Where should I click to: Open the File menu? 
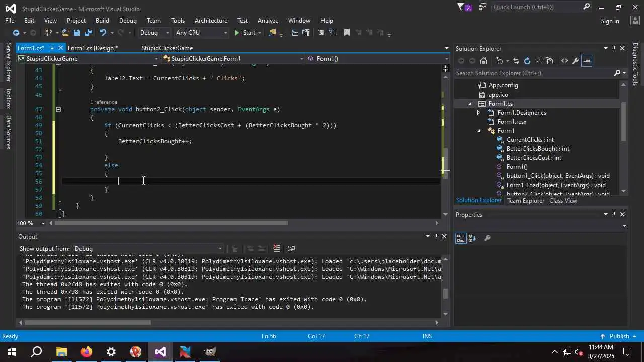(10, 21)
